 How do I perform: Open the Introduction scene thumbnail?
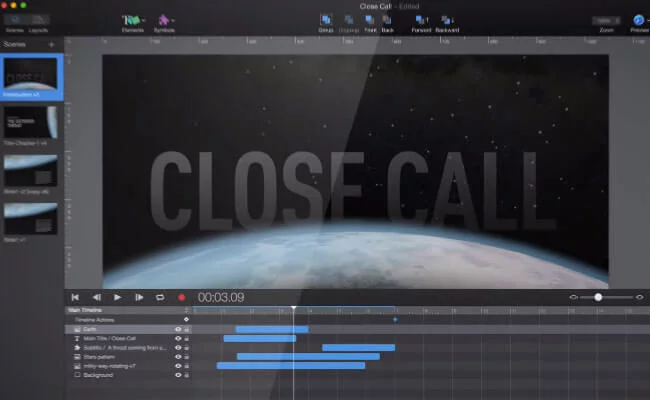tap(31, 74)
